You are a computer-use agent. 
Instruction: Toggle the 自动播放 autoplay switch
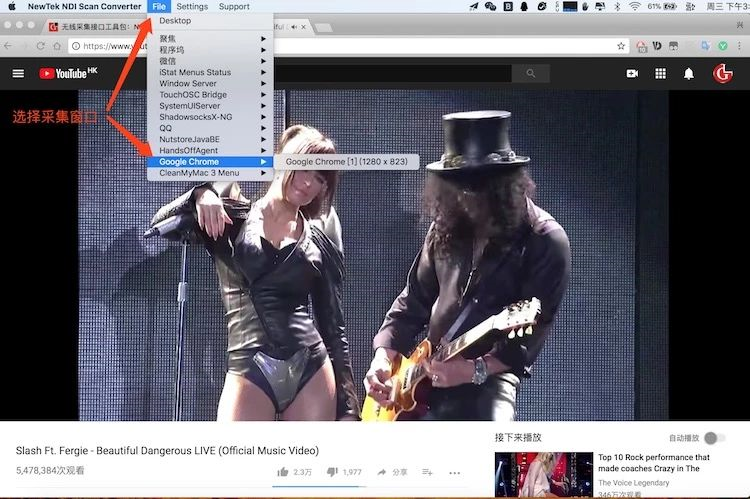(x=714, y=437)
